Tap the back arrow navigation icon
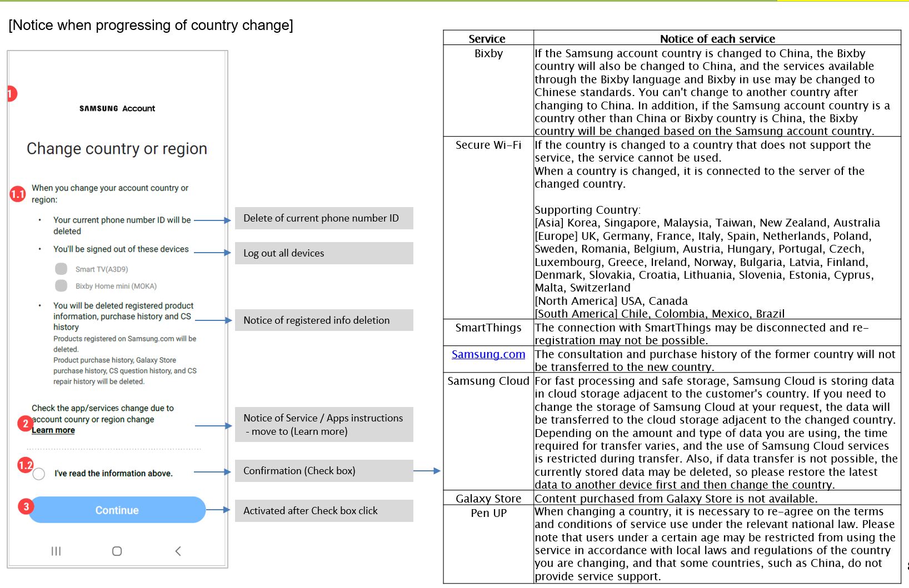Screen dimensions: 909x588 tap(178, 551)
